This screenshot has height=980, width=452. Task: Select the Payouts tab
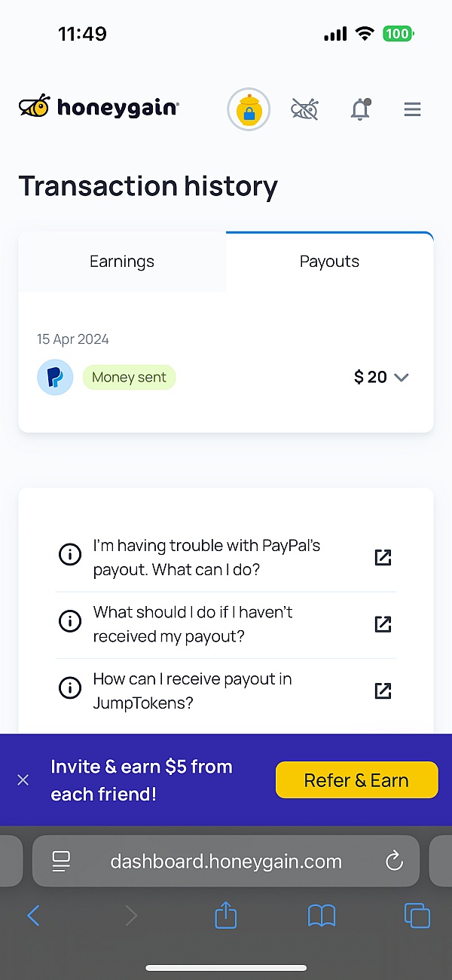[329, 262]
